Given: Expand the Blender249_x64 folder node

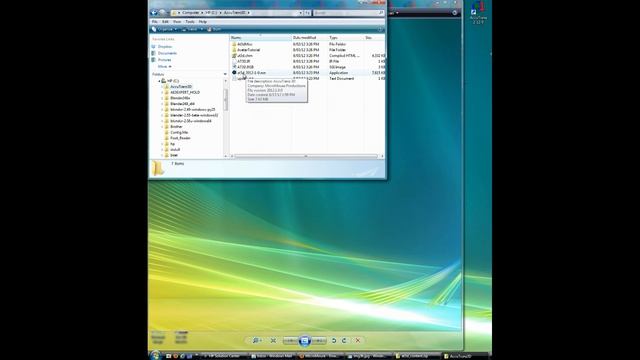Looking at the screenshot, I should pos(162,104).
